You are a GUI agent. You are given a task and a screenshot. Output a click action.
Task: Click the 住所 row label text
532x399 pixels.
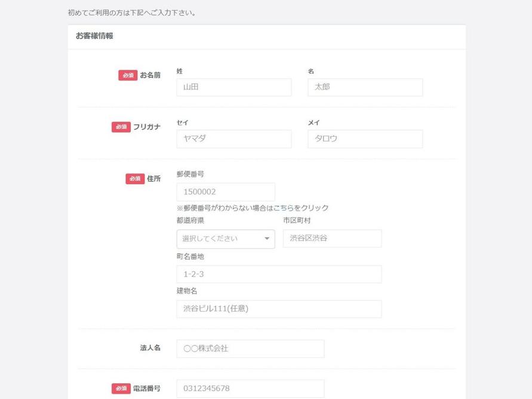click(x=153, y=179)
